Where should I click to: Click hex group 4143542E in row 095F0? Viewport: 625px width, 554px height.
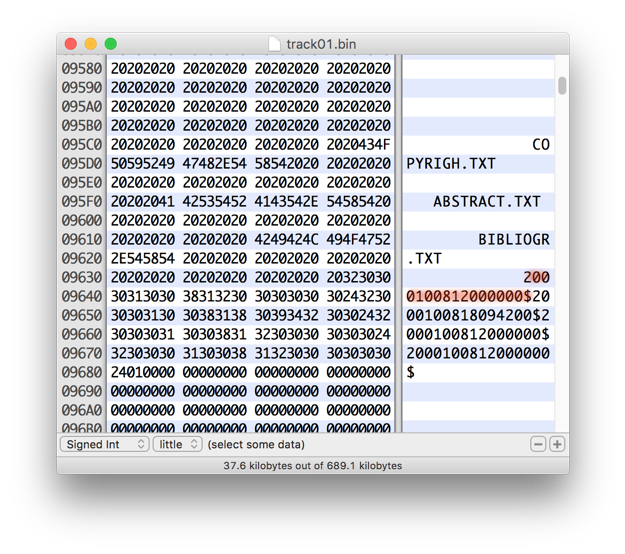[x=287, y=201]
